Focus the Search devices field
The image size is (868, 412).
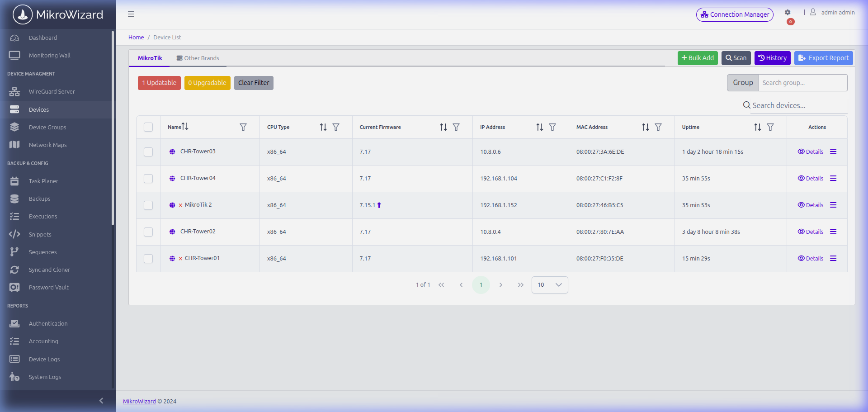799,105
